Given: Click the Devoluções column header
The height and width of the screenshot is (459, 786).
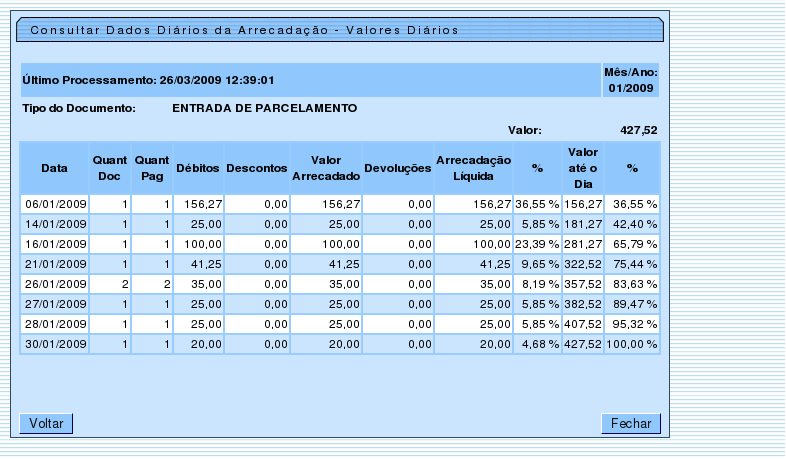Looking at the screenshot, I should pos(398,168).
